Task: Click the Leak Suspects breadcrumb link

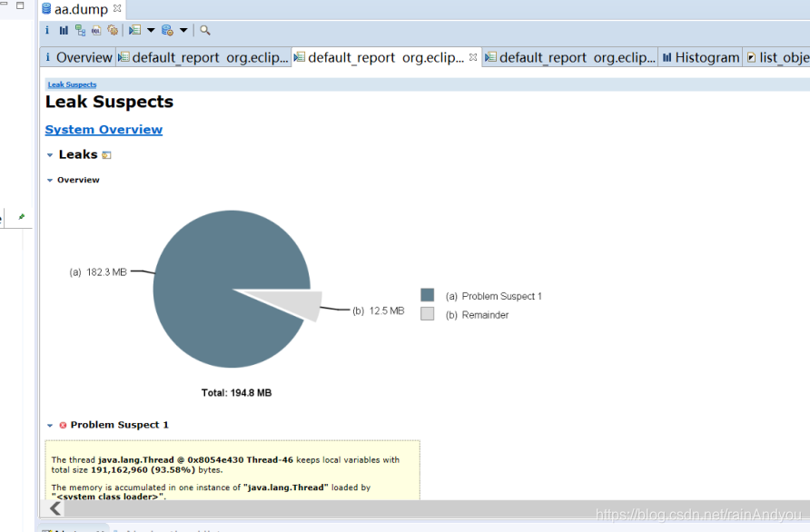Action: pos(73,84)
